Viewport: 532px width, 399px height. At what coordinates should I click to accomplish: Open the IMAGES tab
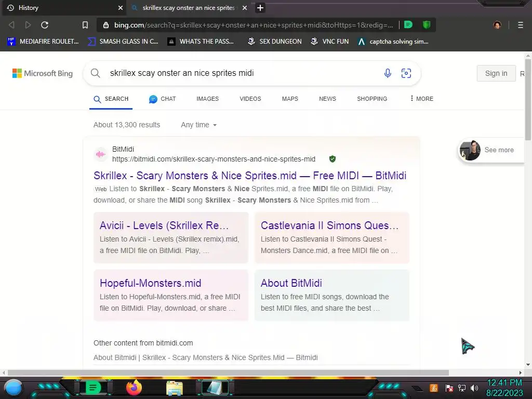[x=208, y=99]
